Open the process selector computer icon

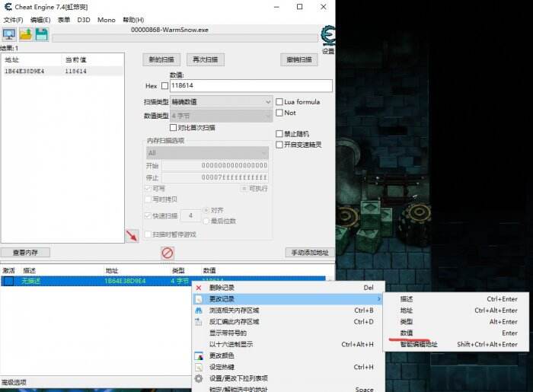point(9,34)
